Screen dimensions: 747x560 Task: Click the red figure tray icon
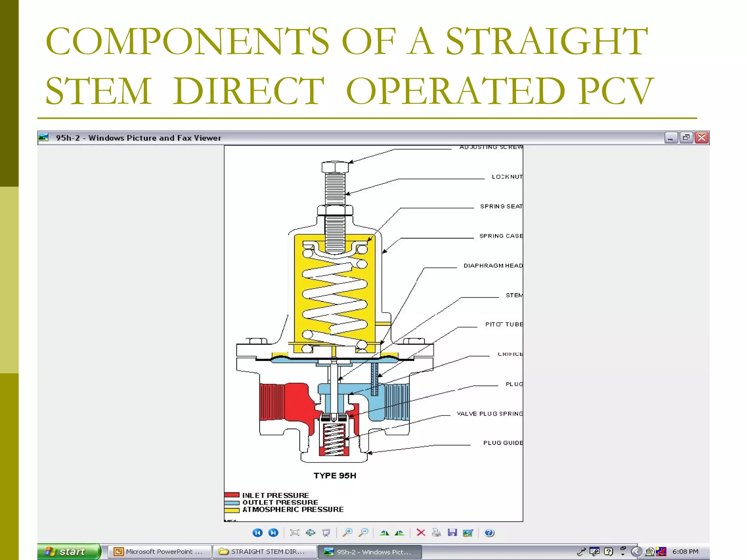point(661,552)
